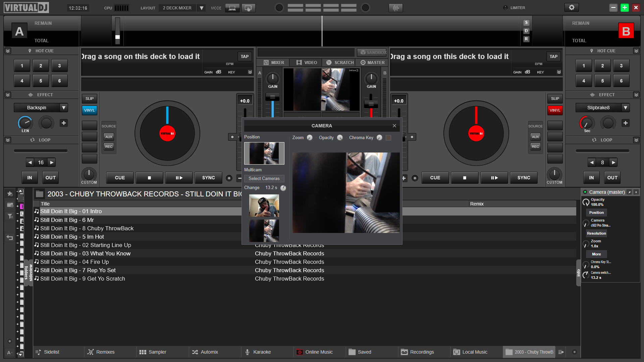Toggle AUX source on Deck A

pos(109,137)
